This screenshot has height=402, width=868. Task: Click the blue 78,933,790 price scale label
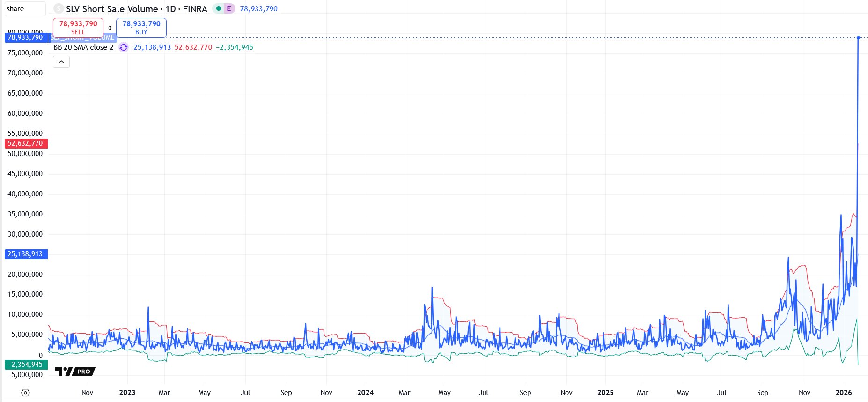coord(25,37)
